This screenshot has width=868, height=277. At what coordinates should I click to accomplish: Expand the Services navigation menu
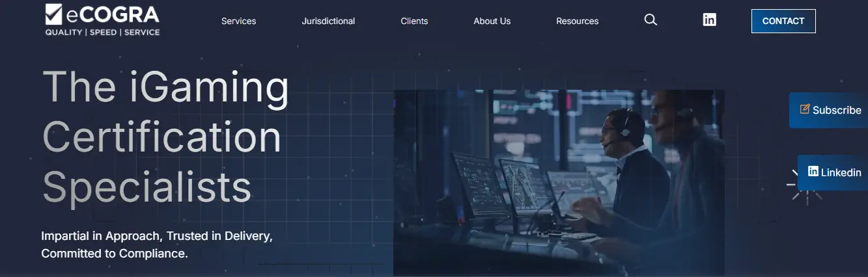coord(238,21)
